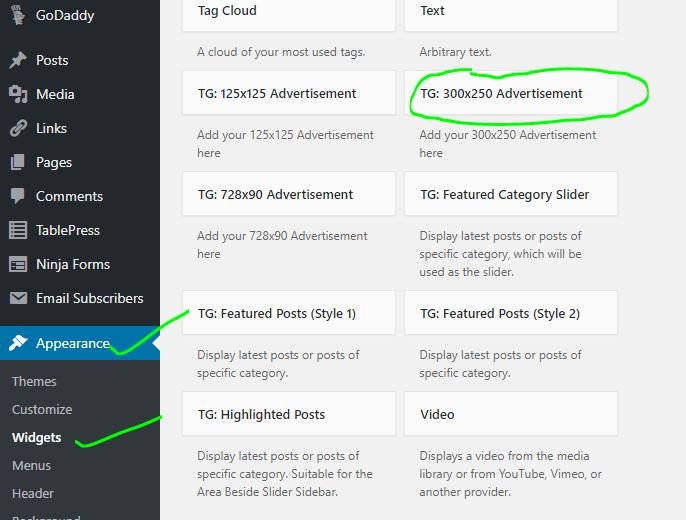
Task: Go to the Media section
Action: (80, 94)
